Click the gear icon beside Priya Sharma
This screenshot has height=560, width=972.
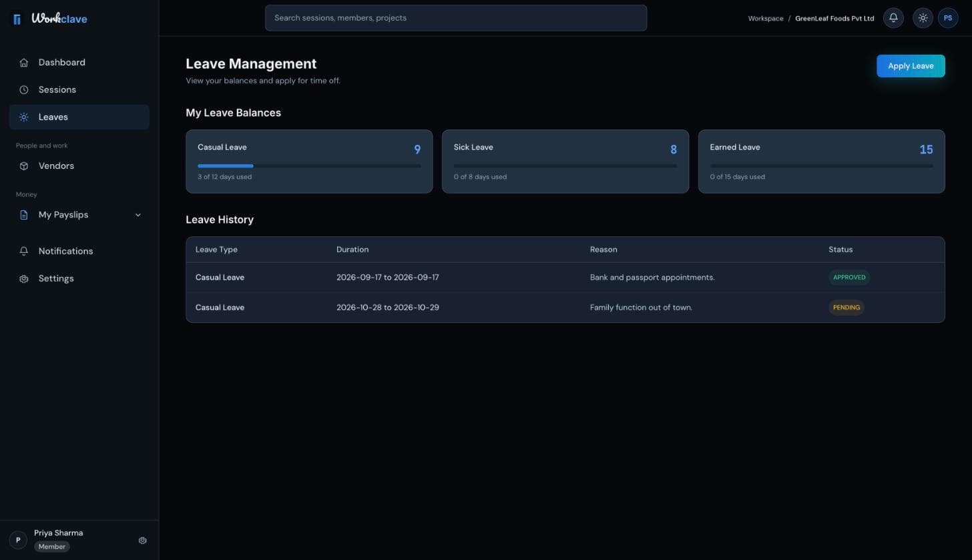point(142,541)
